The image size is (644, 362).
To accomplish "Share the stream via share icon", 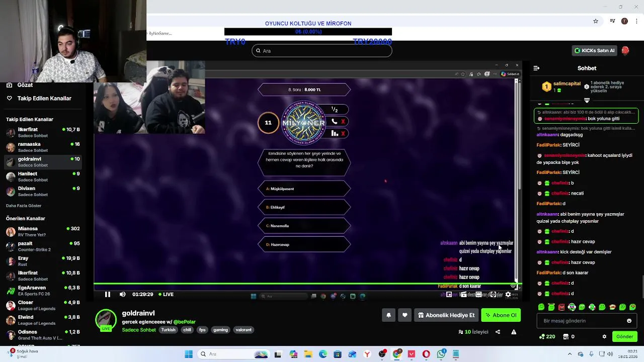I will pos(498,332).
